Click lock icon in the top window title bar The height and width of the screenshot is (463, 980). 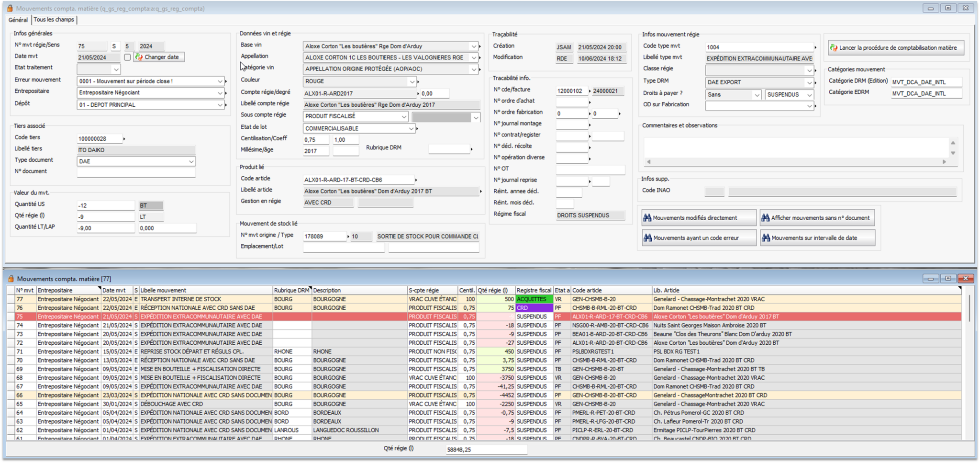click(x=10, y=8)
